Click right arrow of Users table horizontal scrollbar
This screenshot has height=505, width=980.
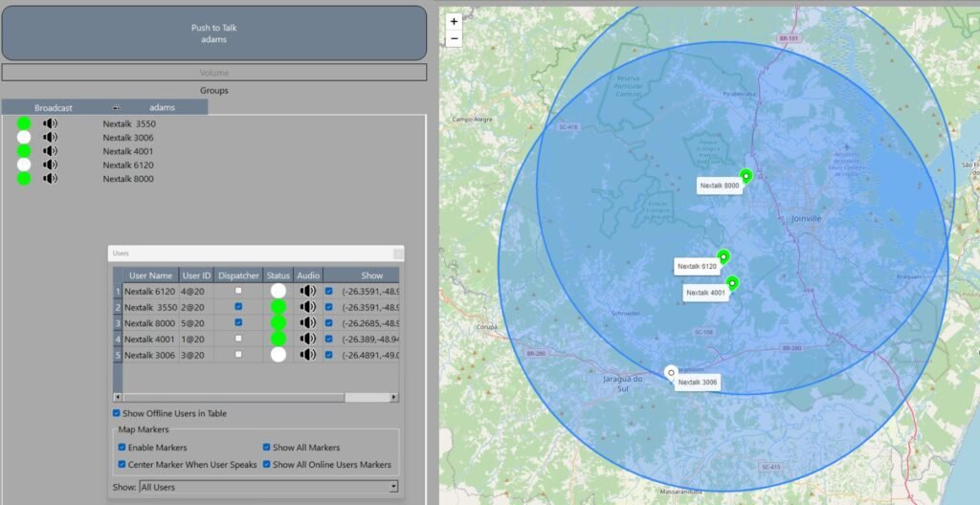[393, 398]
